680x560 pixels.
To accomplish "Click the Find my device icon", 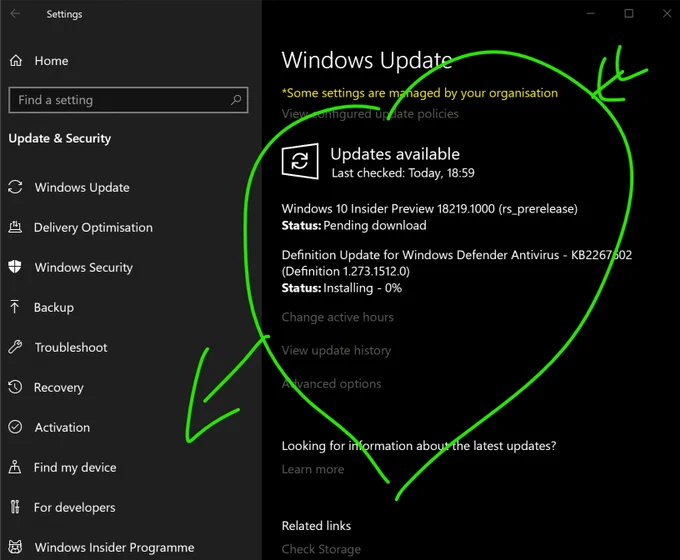I will [15, 467].
